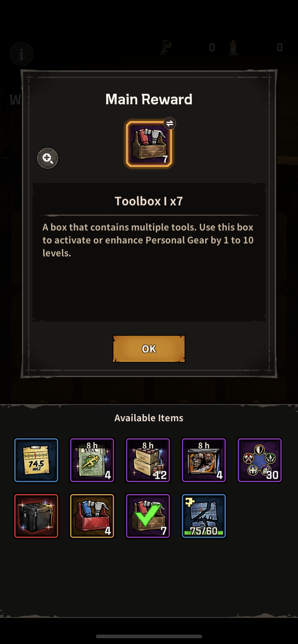The width and height of the screenshot is (298, 644).
Task: Select the black chest item
Action: (36, 516)
